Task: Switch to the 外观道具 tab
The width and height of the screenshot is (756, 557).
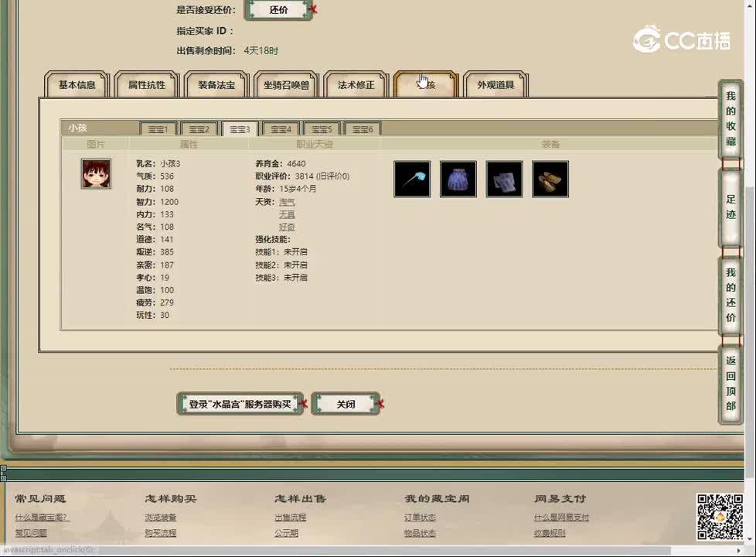Action: pos(495,85)
